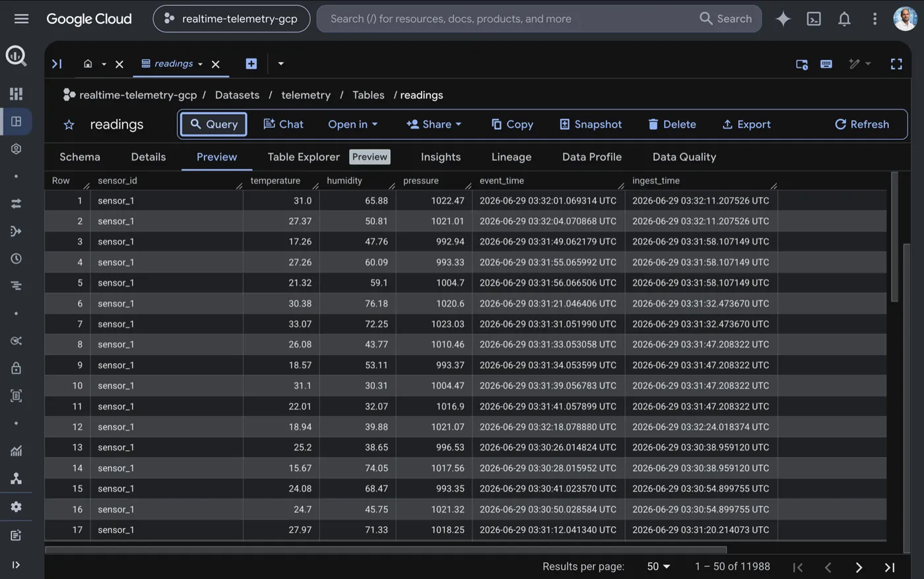Viewport: 924px width, 579px height.
Task: Add a new editor tab with plus
Action: (251, 63)
